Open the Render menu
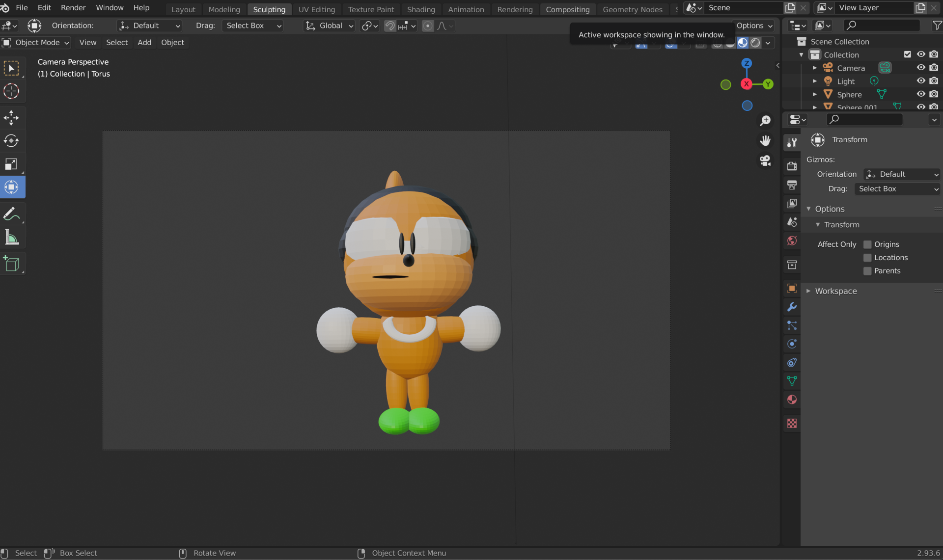This screenshot has height=560, width=943. pos(73,8)
